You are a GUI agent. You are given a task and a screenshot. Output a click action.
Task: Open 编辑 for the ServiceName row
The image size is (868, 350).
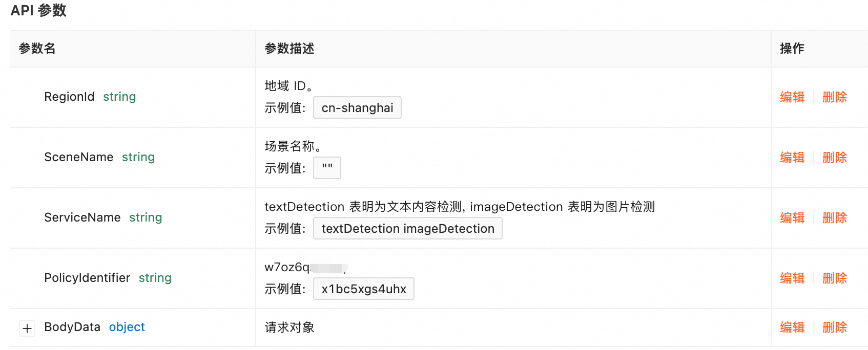tap(792, 218)
